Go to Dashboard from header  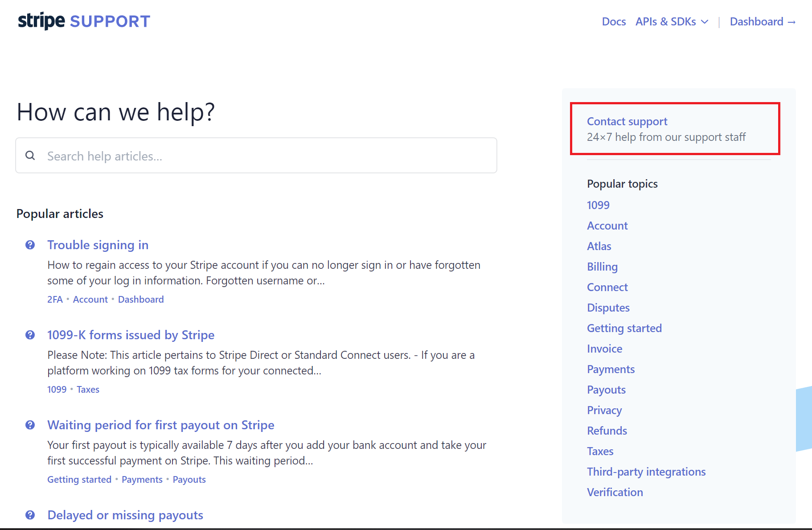(763, 21)
